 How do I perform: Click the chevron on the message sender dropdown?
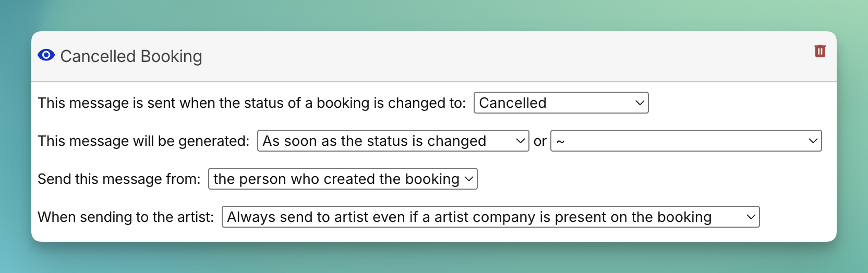[468, 179]
